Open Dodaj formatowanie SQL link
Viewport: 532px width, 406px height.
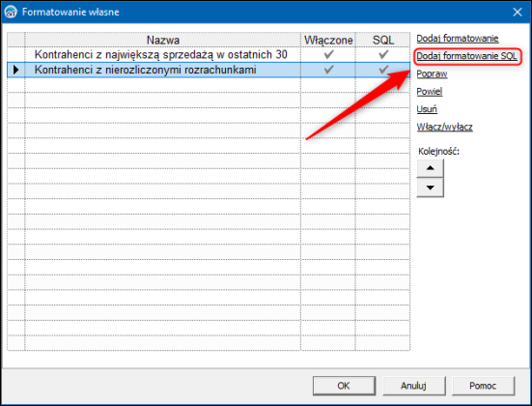(466, 56)
